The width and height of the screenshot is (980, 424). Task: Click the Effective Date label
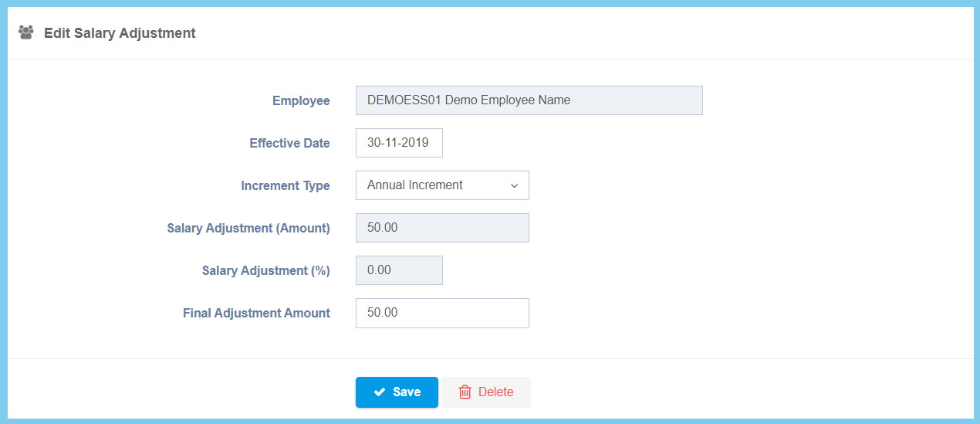[x=289, y=144]
